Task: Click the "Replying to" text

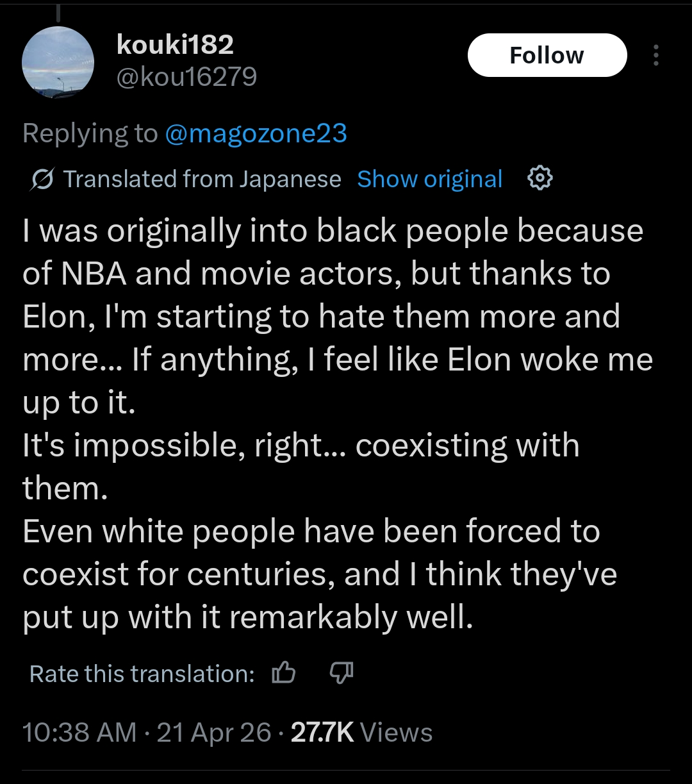Action: pyautogui.click(x=90, y=133)
